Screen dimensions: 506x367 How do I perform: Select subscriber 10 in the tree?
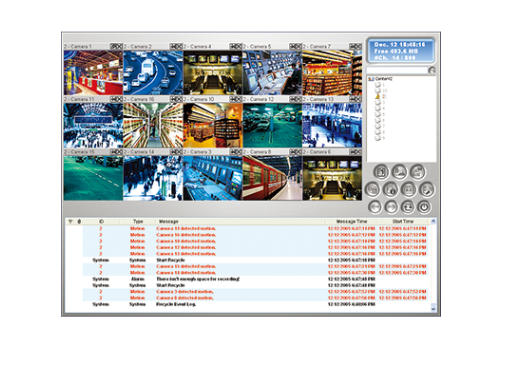tap(381, 90)
